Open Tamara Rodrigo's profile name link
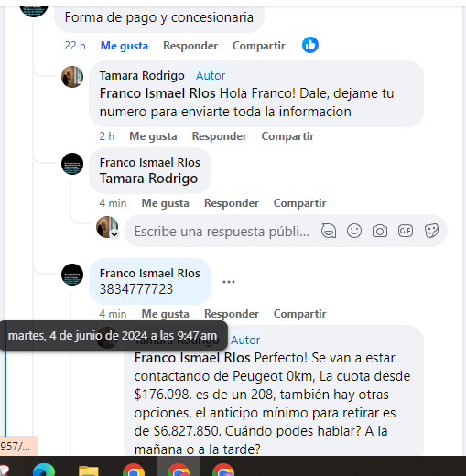This screenshot has width=466, height=476. (142, 75)
